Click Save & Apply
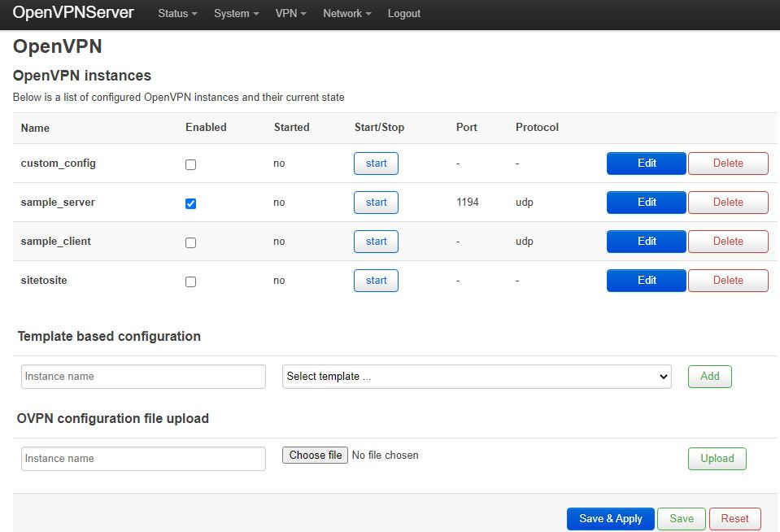Screen dimensions: 780x532 tap(610, 518)
